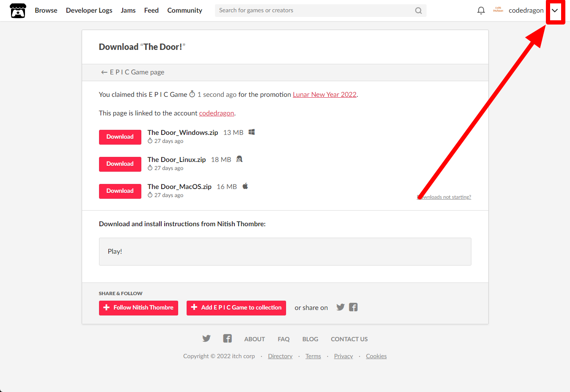Click The Door_Windows.zip file name
The width and height of the screenshot is (570, 392).
pyautogui.click(x=183, y=132)
